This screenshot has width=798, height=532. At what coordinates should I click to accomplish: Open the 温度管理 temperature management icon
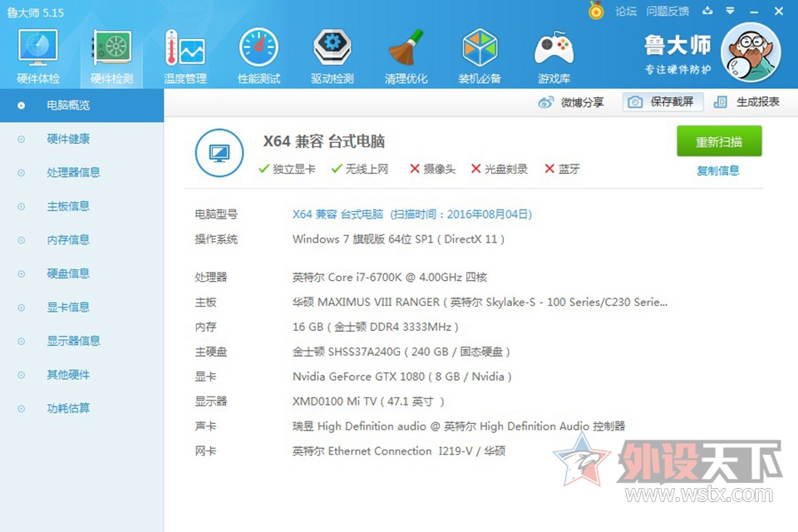(185, 56)
